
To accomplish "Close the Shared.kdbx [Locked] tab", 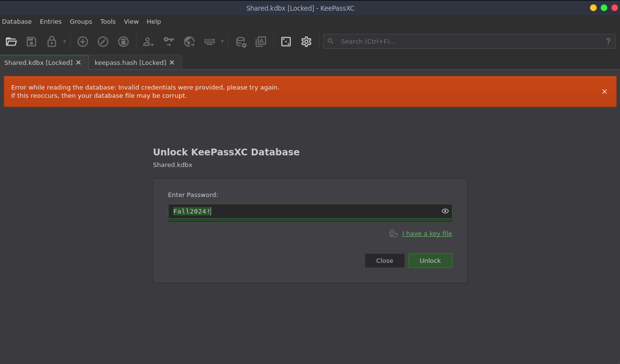I will (x=78, y=62).
